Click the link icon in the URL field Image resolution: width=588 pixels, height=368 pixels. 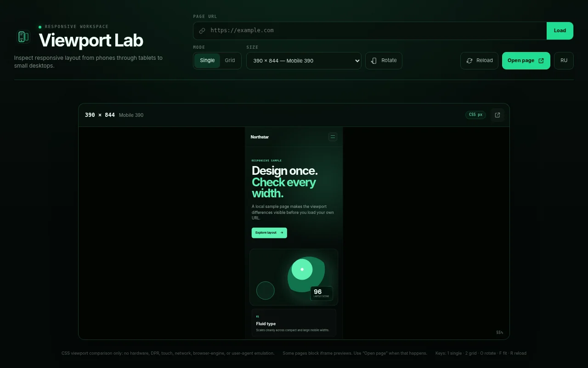coord(202,31)
